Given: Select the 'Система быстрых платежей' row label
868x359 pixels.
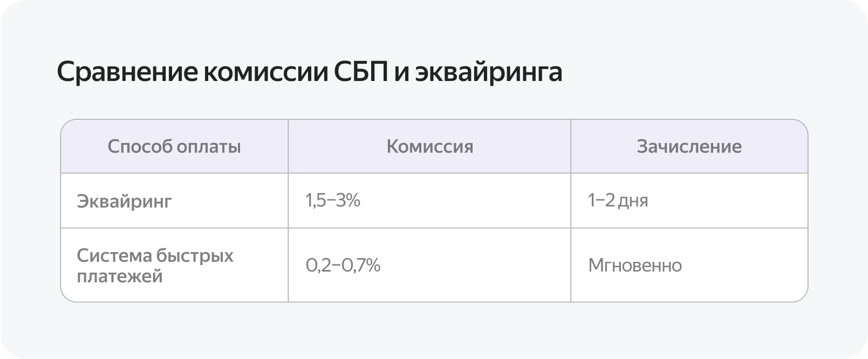Looking at the screenshot, I should click(155, 265).
